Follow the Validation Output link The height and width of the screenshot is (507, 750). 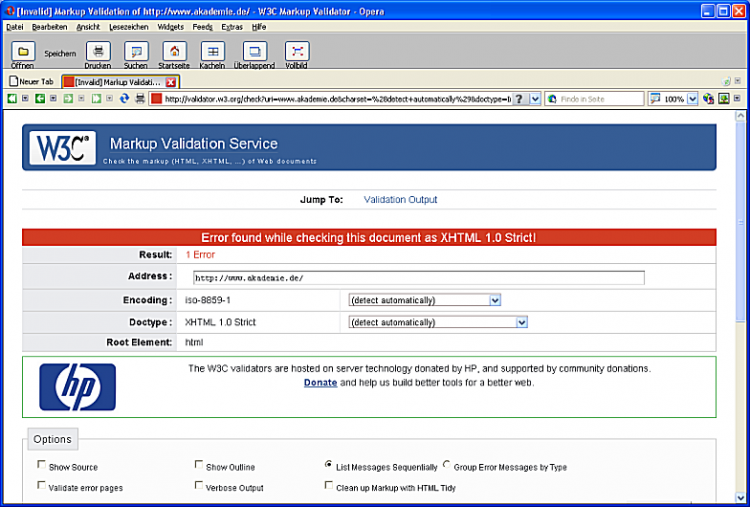coord(400,200)
